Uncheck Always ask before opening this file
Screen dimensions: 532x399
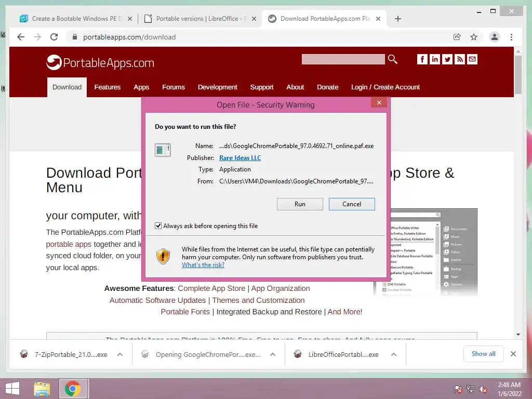[158, 225]
